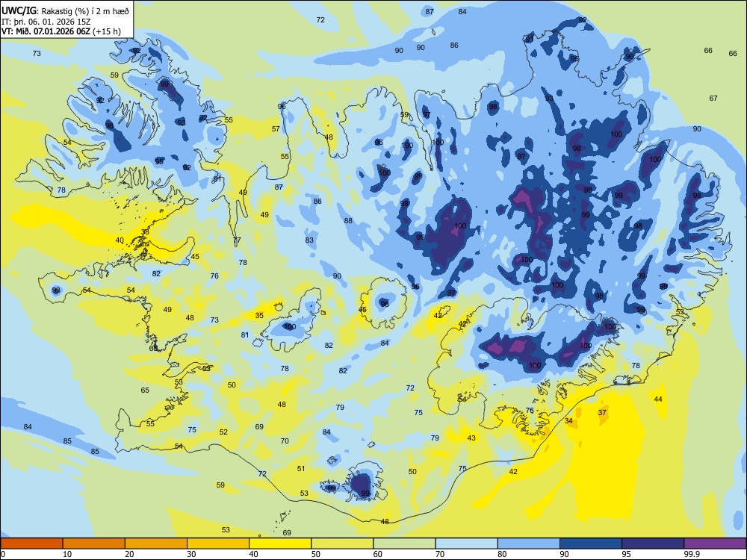This screenshot has width=747, height=560.
Task: Click the dark orange 0–10 legend swatch
Action: pyautogui.click(x=31, y=544)
